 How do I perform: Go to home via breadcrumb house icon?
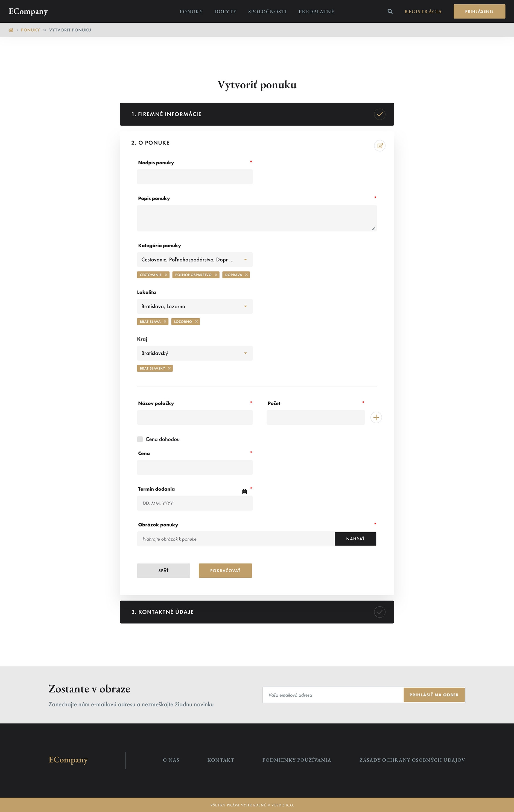[x=11, y=30]
